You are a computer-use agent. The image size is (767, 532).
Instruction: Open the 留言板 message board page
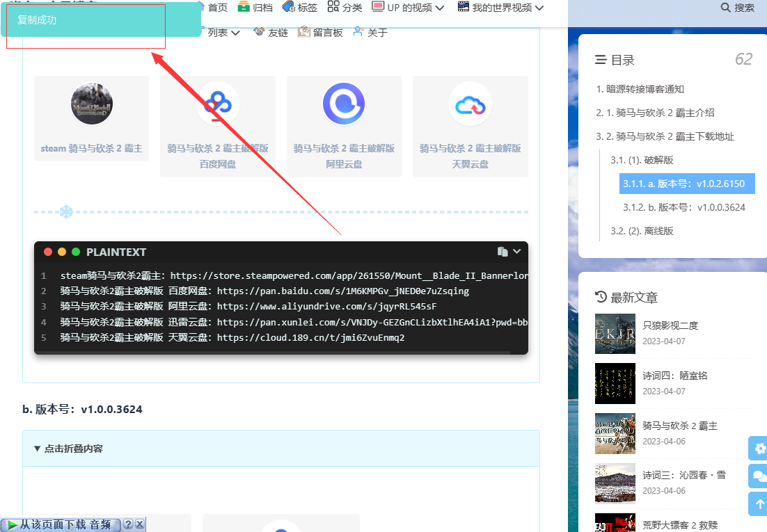click(x=320, y=33)
